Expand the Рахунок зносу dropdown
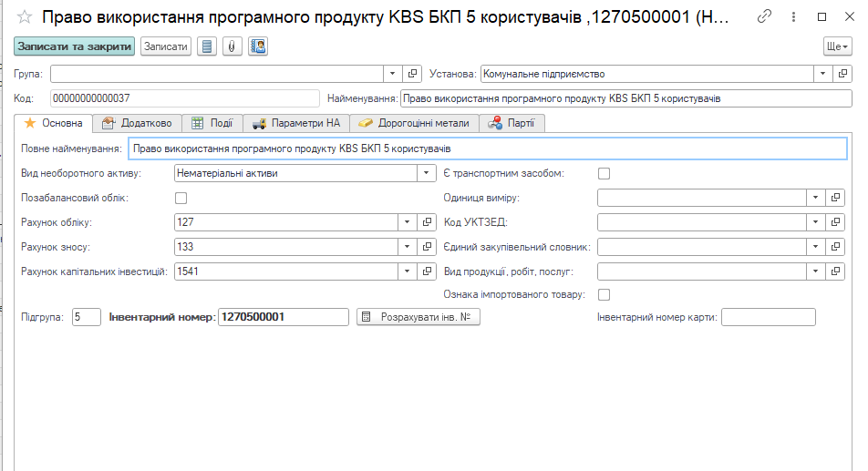Image resolution: width=868 pixels, height=471 pixels. [406, 247]
